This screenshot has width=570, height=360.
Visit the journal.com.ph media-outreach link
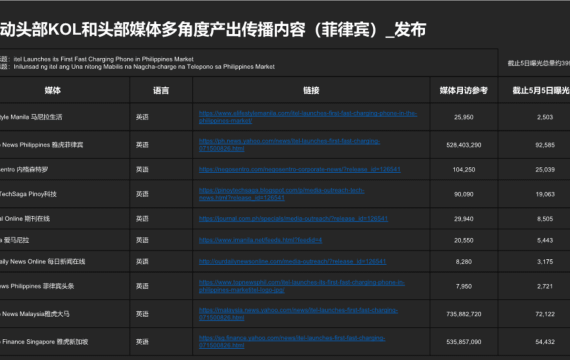point(293,219)
